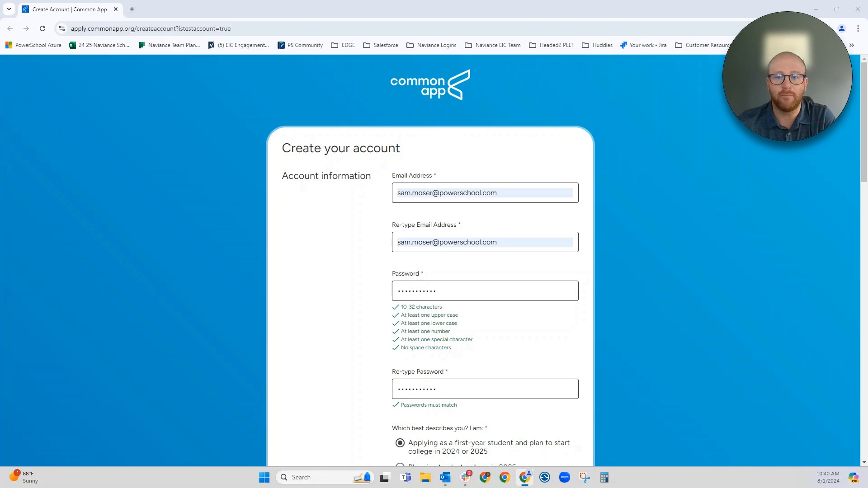The height and width of the screenshot is (488, 868).
Task: Open the Zoom app in taskbar
Action: [x=565, y=477]
